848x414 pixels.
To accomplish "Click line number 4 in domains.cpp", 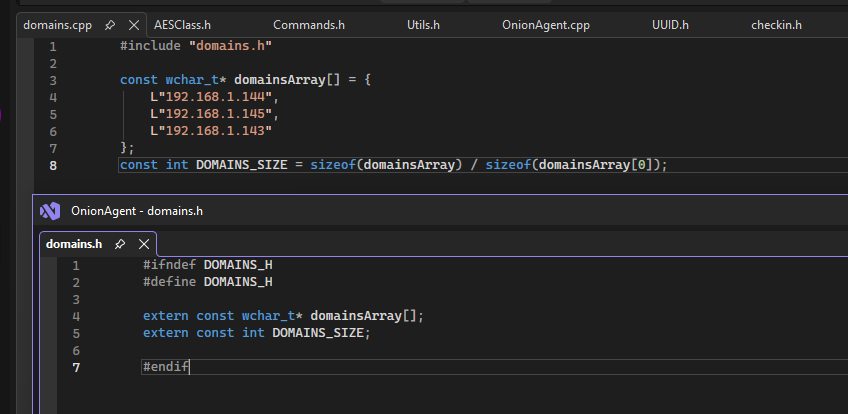I will 52,98.
